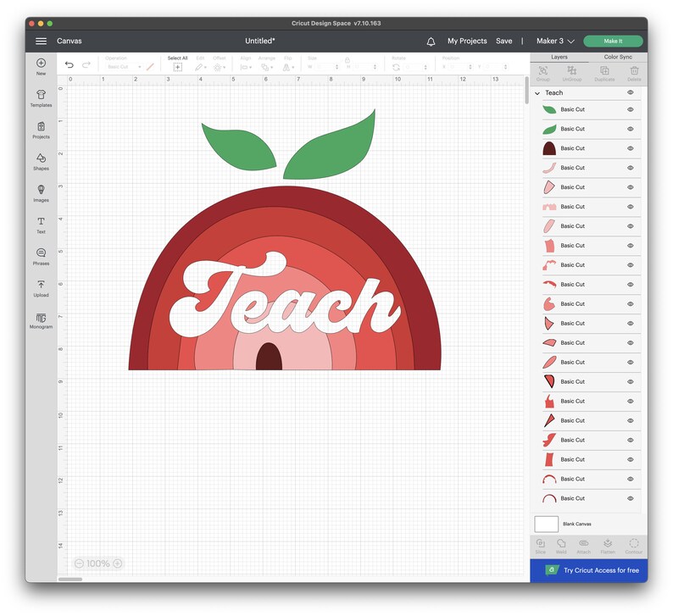Toggle the eye of the bottommost arch layer
This screenshot has height=616, width=673.
[630, 498]
